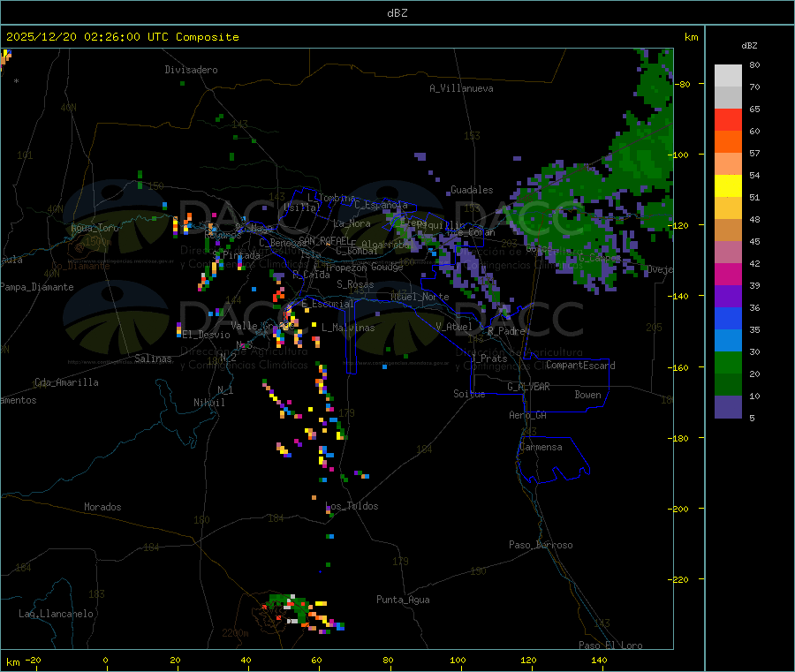Click the Bowen map label
Screen dimensions: 795x672
click(587, 395)
